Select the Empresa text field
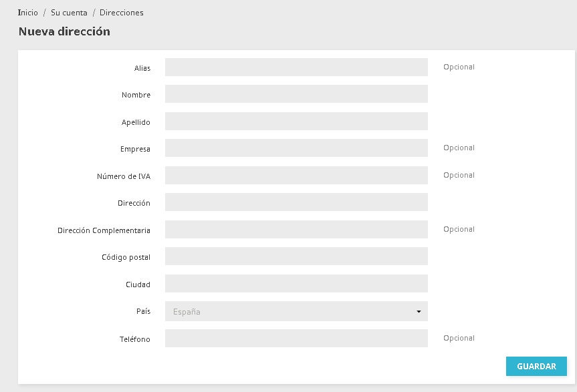 [x=296, y=148]
